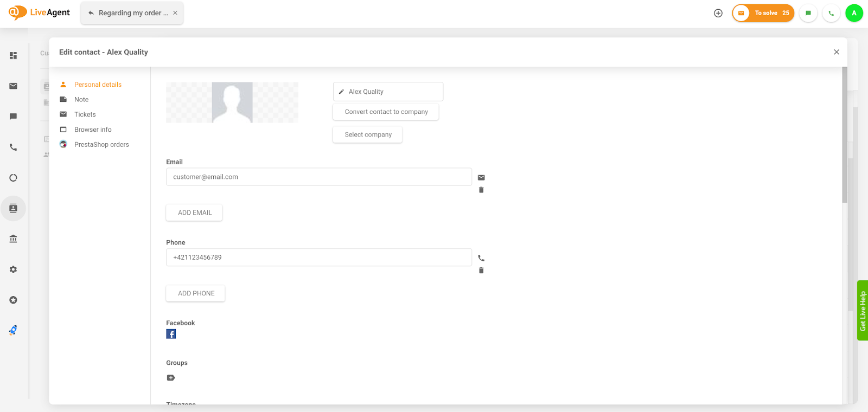The width and height of the screenshot is (868, 412).
Task: Delete the +421123456789 phone entry
Action: coord(481,271)
